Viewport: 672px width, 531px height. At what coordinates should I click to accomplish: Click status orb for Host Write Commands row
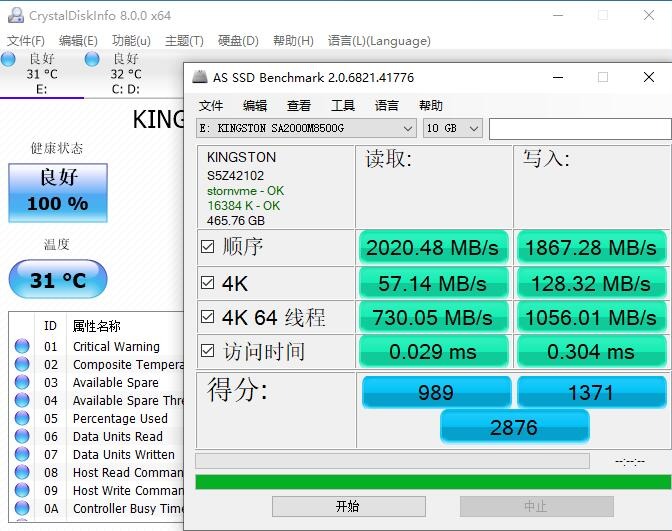pyautogui.click(x=22, y=490)
